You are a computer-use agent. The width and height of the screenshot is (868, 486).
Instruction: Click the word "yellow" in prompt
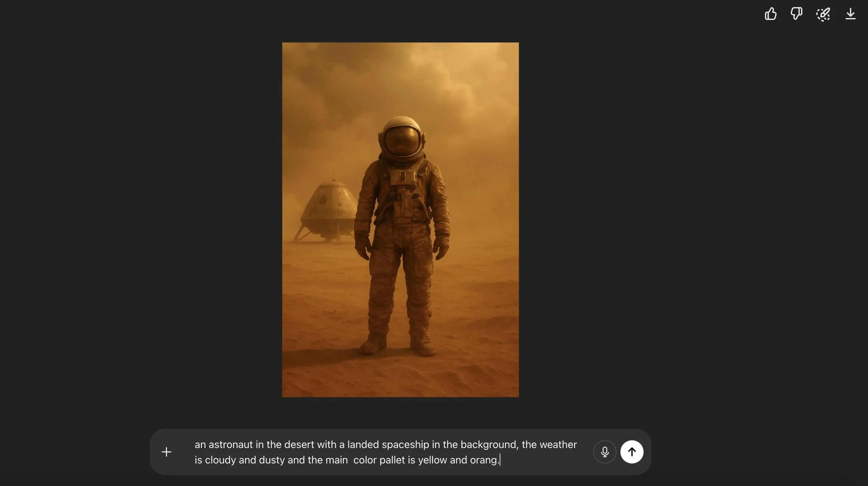click(432, 460)
